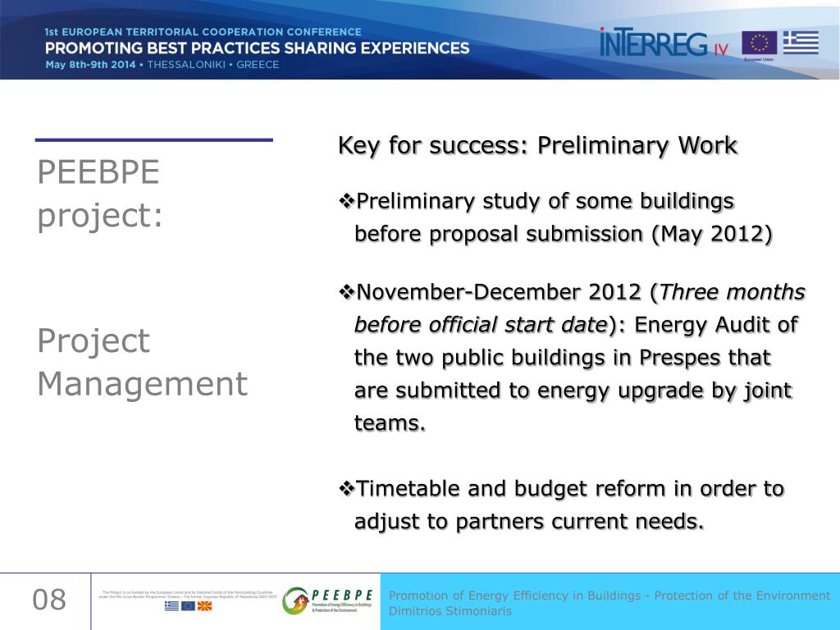Click 'before proposal submission (May 2012)' line
The width and height of the screenshot is (840, 630).
(564, 234)
